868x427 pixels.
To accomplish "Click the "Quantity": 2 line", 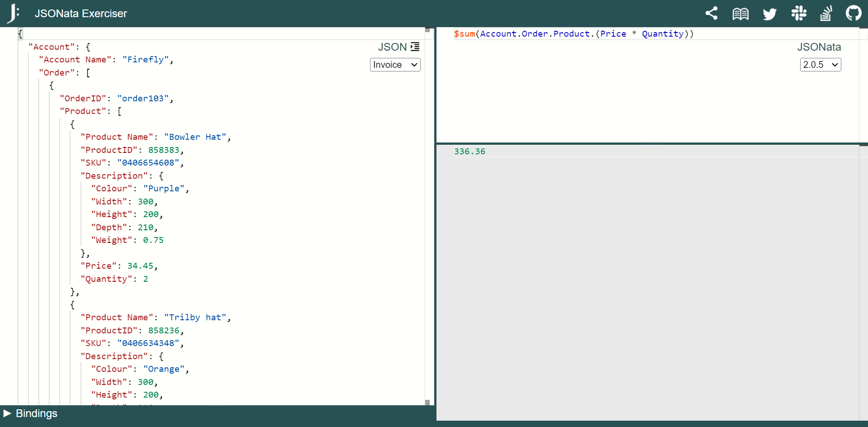I will [114, 279].
